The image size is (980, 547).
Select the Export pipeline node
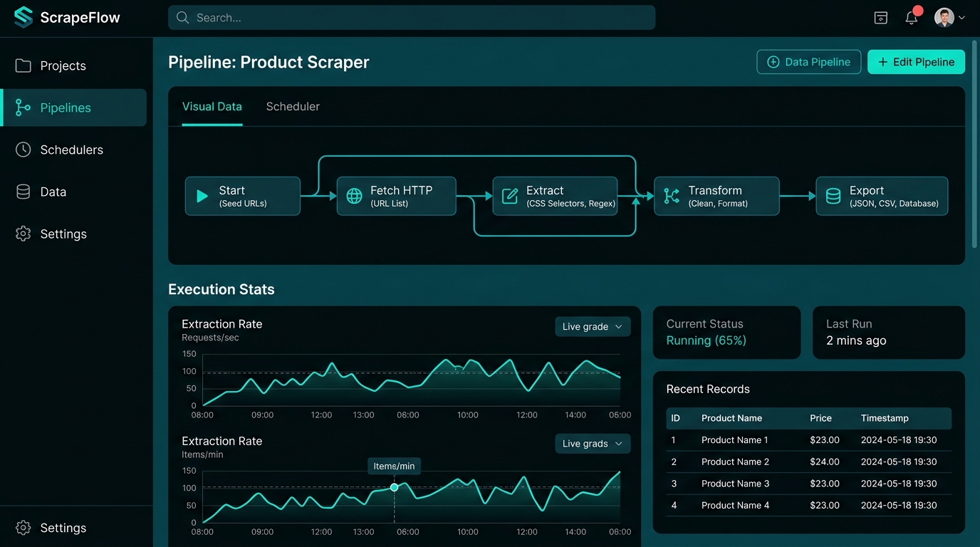click(882, 196)
